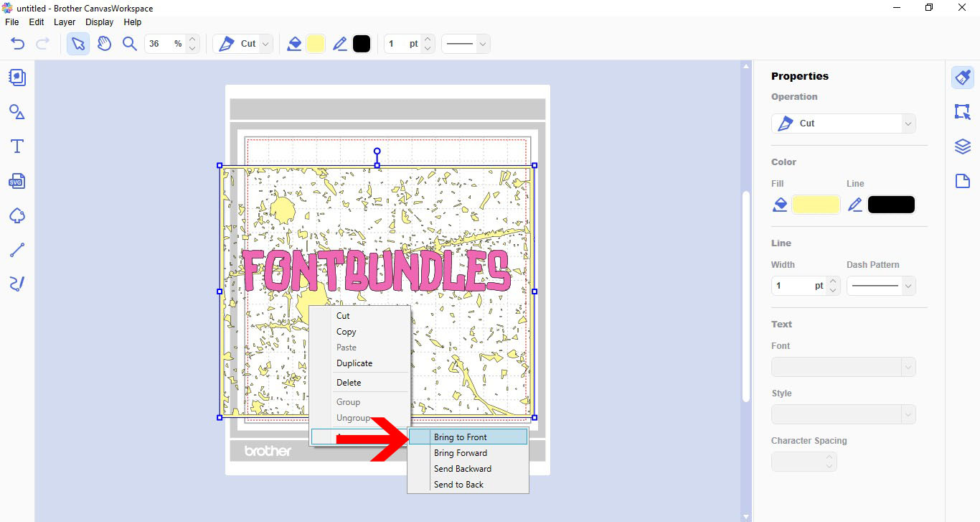Open the Artboard page panel icon
The width and height of the screenshot is (980, 522).
tap(963, 181)
